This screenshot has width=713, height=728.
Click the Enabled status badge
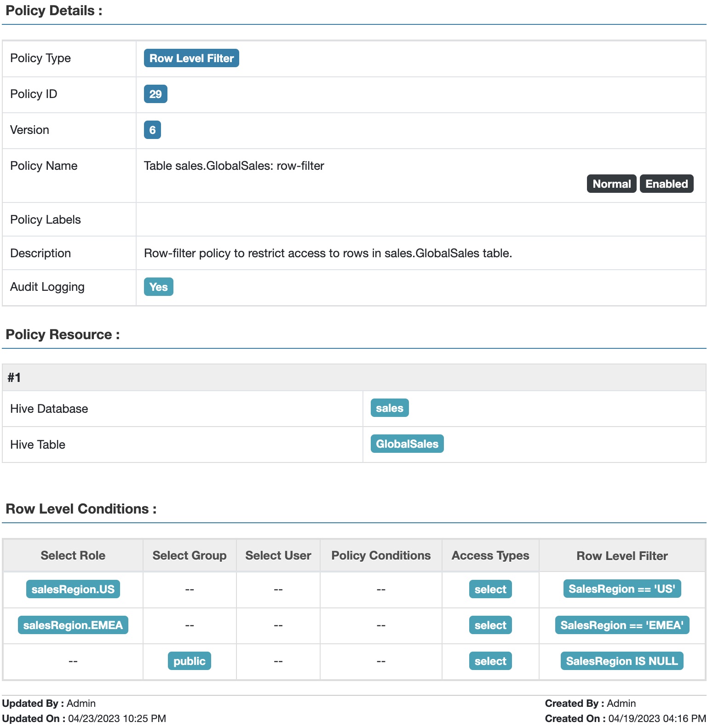(x=666, y=184)
